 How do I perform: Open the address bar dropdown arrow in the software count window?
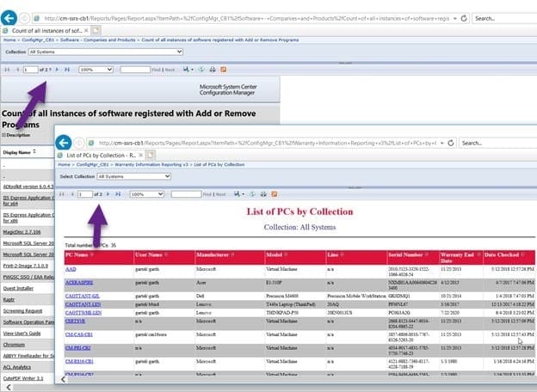pos(454,18)
